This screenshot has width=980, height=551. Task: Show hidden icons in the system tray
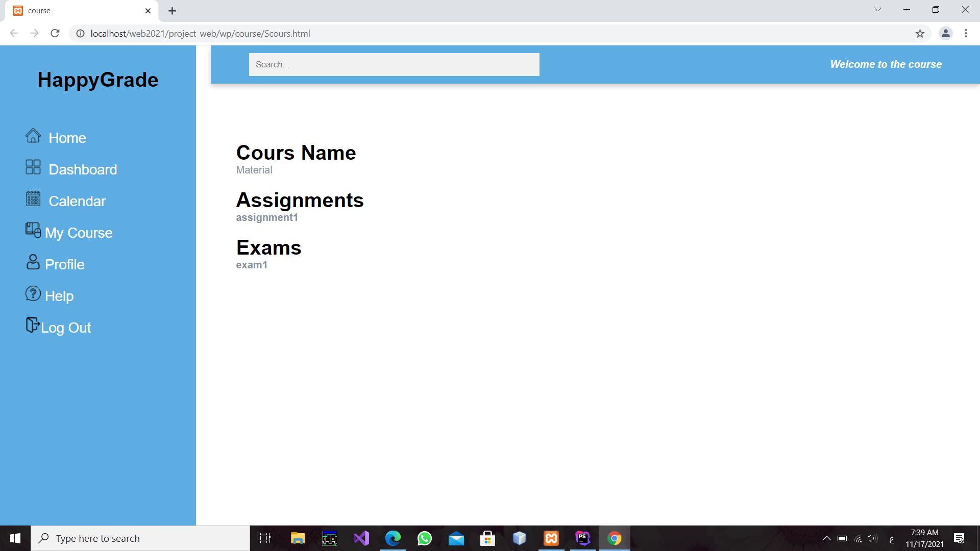click(x=827, y=538)
